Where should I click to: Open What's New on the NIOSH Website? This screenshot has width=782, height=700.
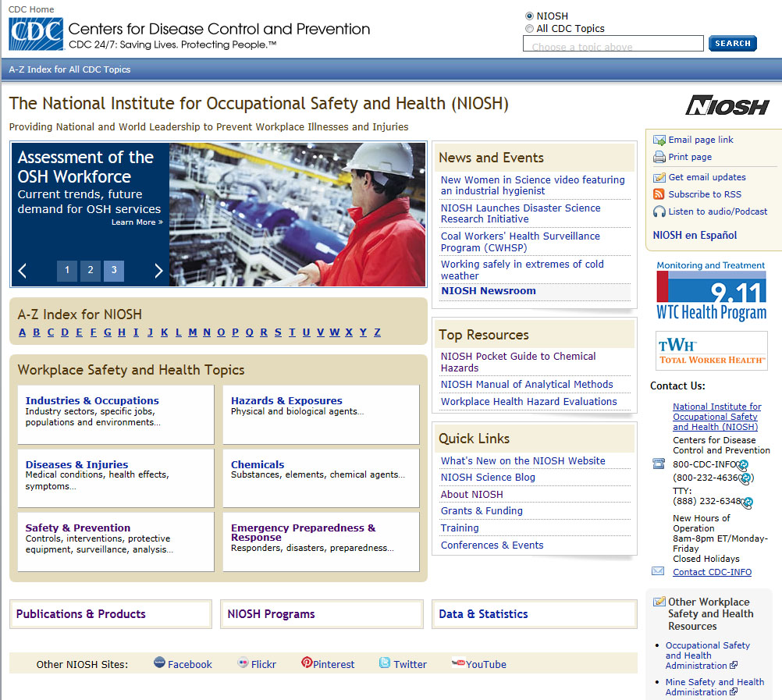click(523, 460)
